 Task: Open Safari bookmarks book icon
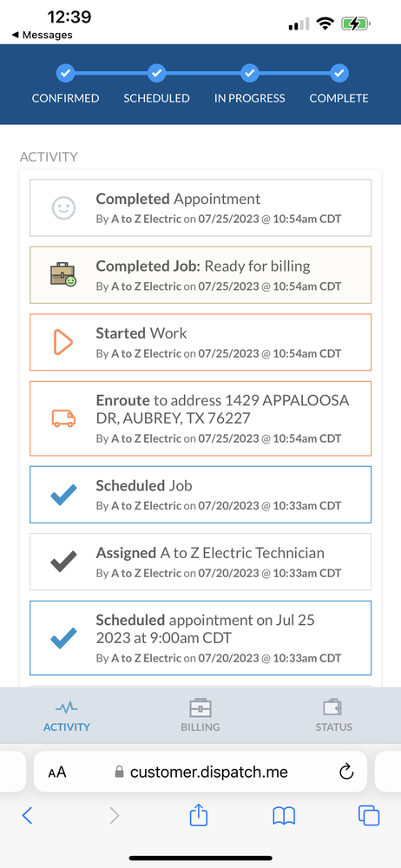click(284, 816)
